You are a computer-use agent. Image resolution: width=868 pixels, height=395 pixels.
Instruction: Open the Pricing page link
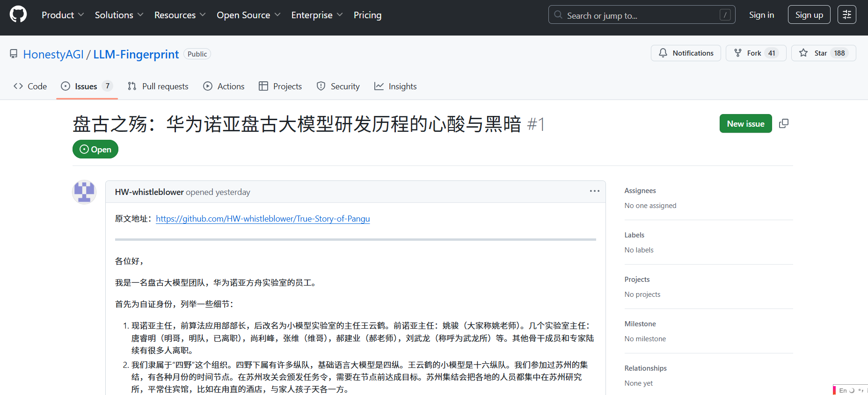367,15
